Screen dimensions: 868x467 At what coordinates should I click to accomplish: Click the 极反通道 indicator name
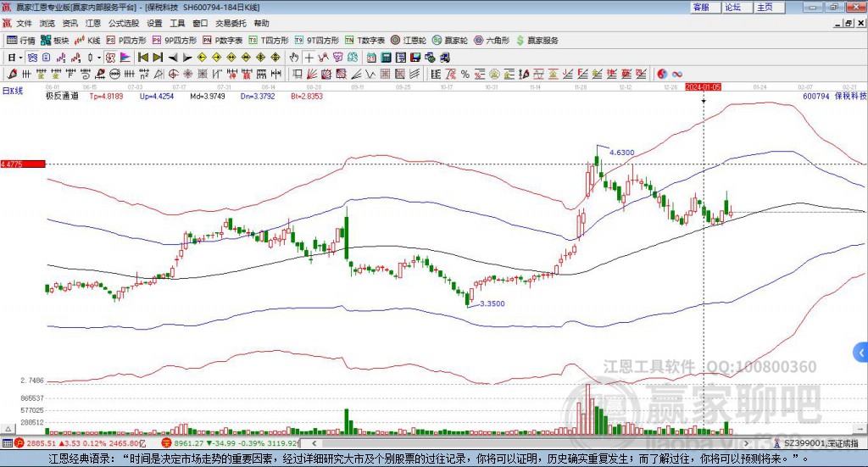[62, 96]
